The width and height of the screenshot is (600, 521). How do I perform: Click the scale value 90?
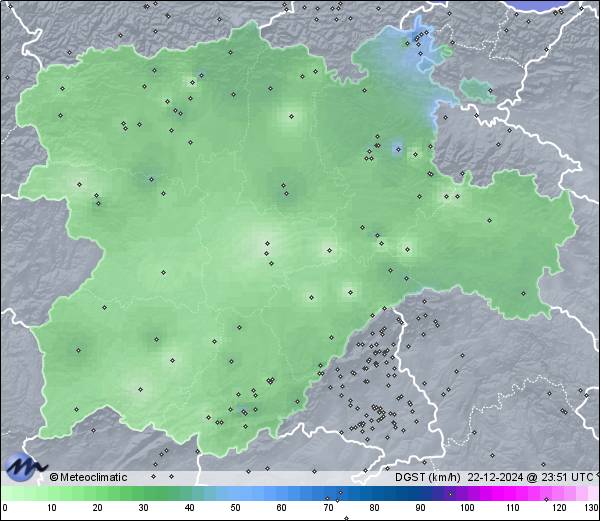point(420,508)
